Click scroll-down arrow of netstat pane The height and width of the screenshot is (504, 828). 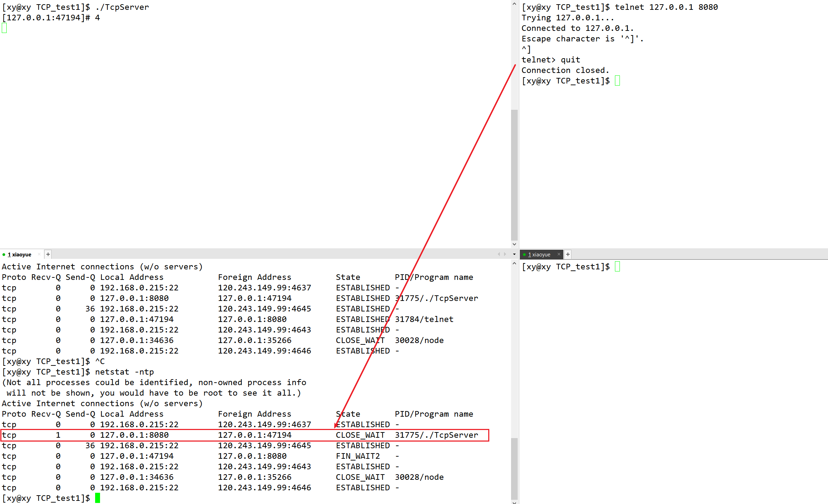pos(514,502)
